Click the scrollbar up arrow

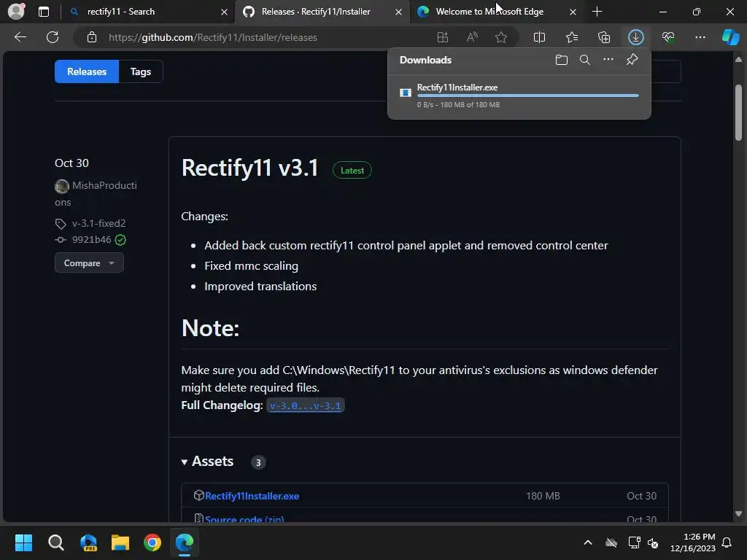tap(738, 59)
